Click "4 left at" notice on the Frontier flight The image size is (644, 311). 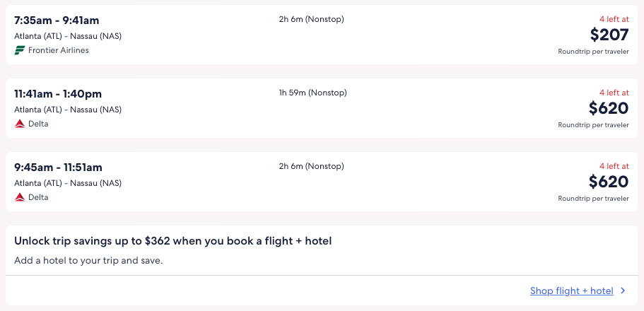(x=614, y=19)
